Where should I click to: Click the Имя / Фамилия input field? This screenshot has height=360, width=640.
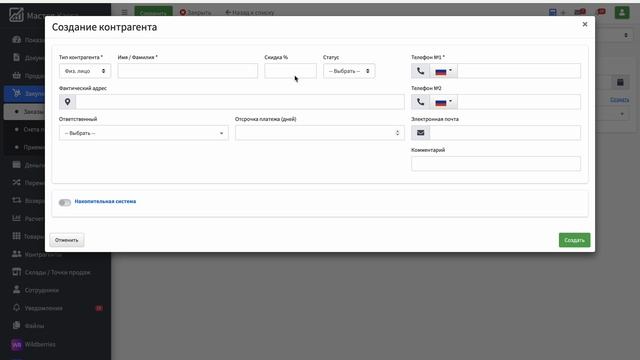click(188, 71)
